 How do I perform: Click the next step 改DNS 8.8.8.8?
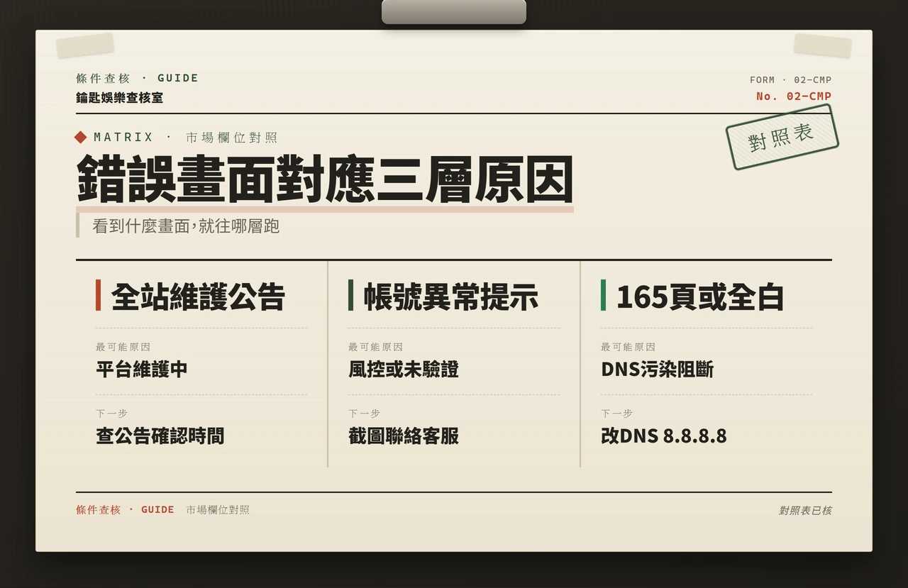click(664, 436)
